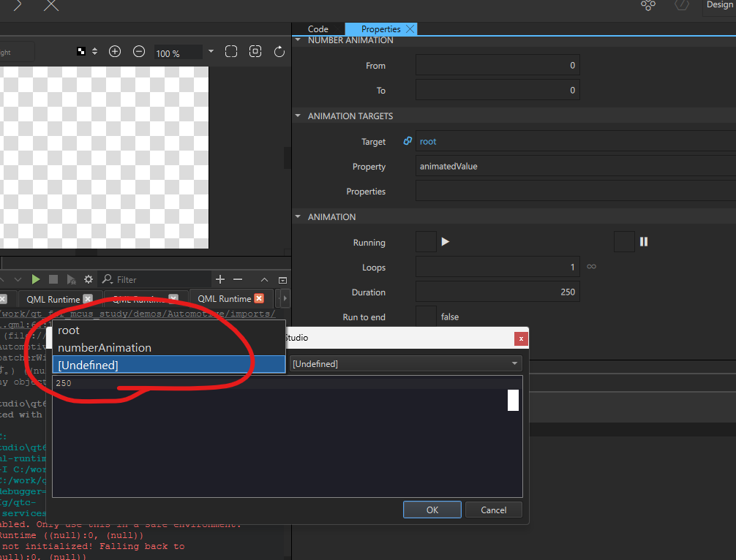Image resolution: width=736 pixels, height=560 pixels.
Task: Click the empty Properties field
Action: click(x=576, y=191)
